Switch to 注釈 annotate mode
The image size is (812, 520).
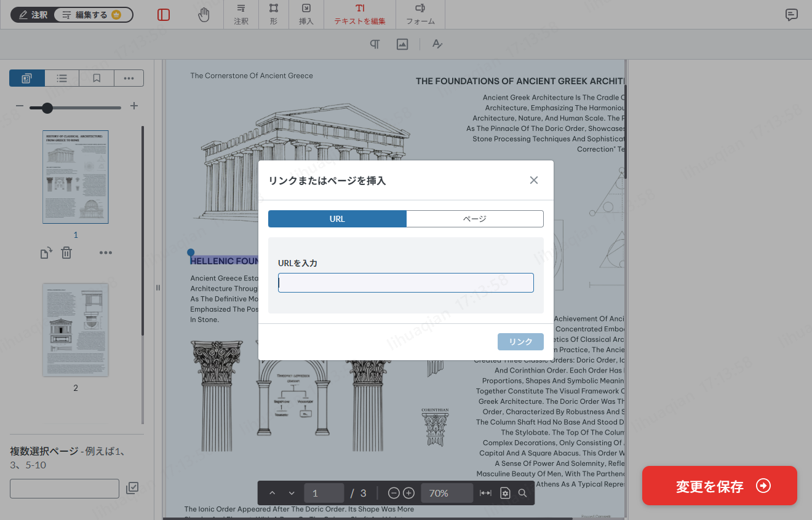coord(33,15)
